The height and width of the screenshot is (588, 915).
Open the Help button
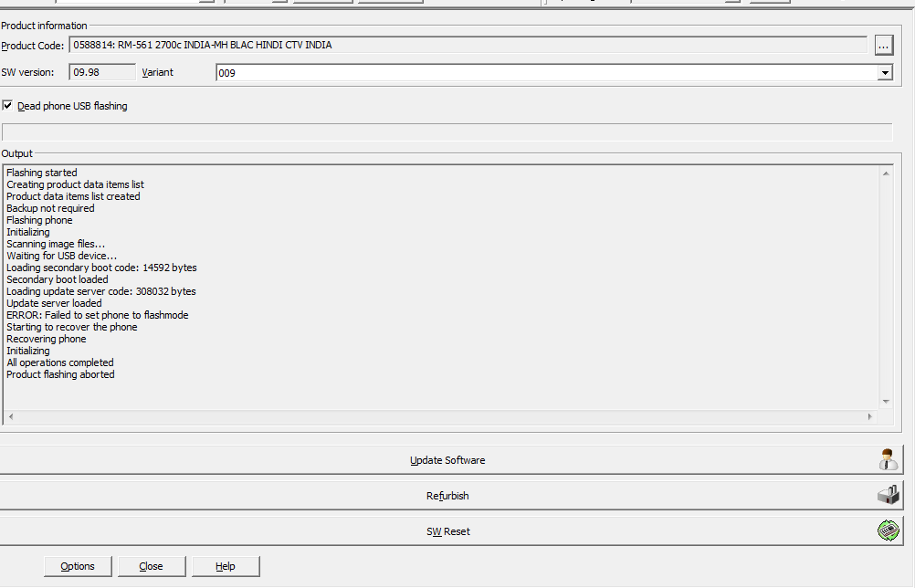[226, 566]
